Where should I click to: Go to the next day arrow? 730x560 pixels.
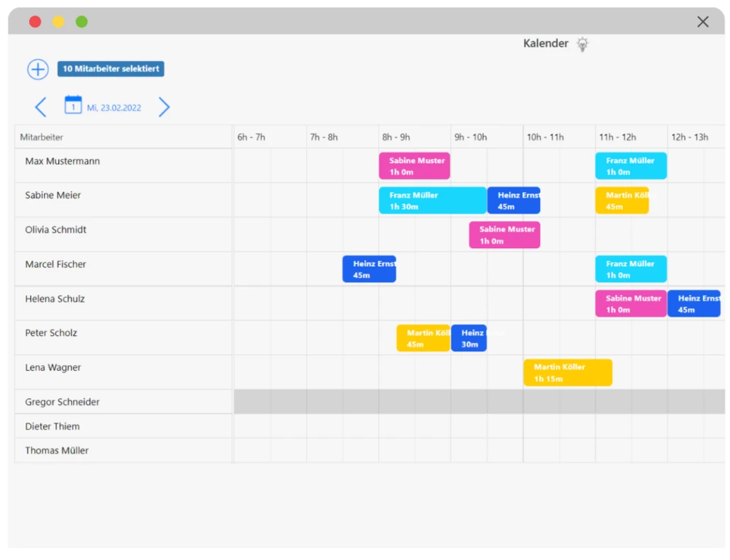(x=164, y=107)
